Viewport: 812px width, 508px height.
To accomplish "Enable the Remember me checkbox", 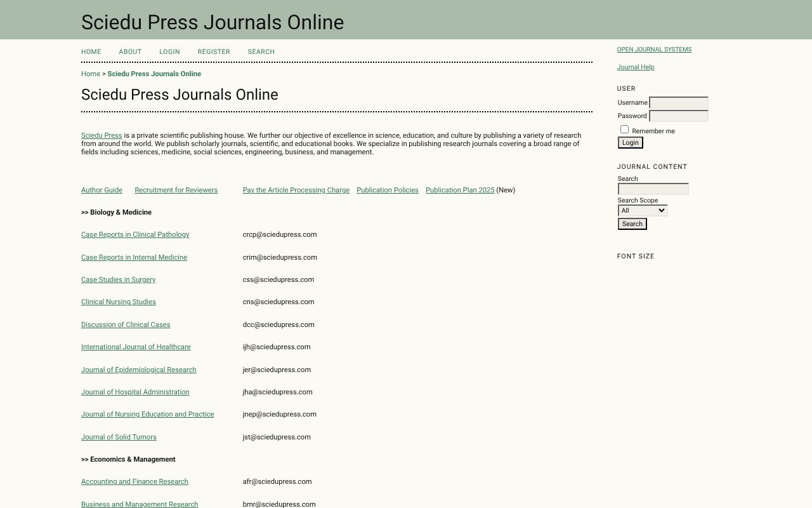I will [x=624, y=129].
